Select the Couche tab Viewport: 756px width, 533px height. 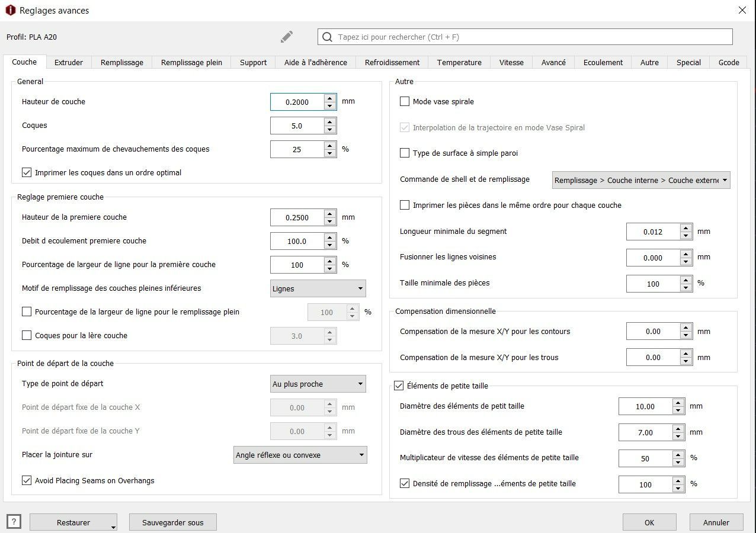tap(24, 62)
